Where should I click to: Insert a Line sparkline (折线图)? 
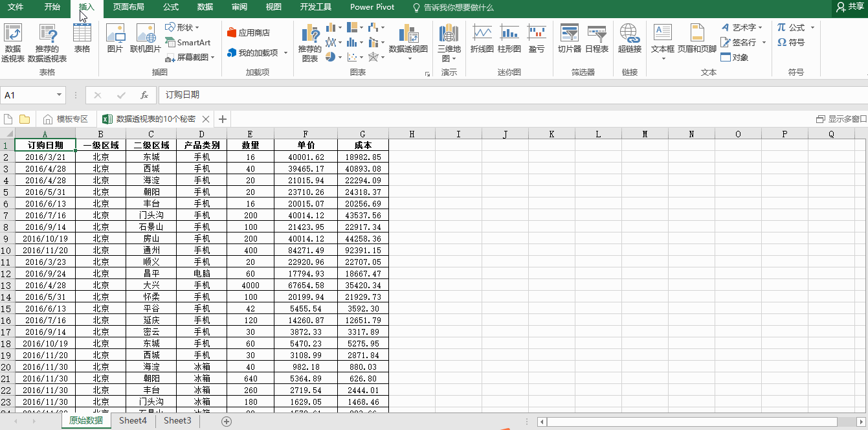pyautogui.click(x=482, y=39)
